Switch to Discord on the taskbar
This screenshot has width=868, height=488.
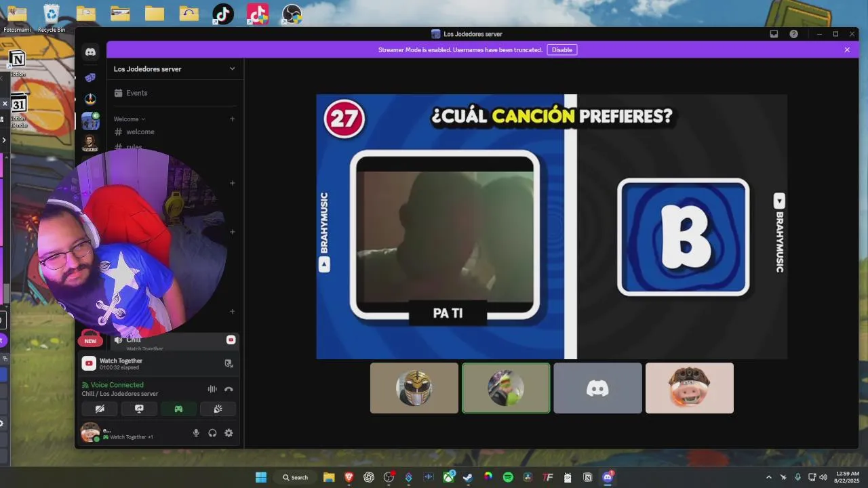[608, 477]
